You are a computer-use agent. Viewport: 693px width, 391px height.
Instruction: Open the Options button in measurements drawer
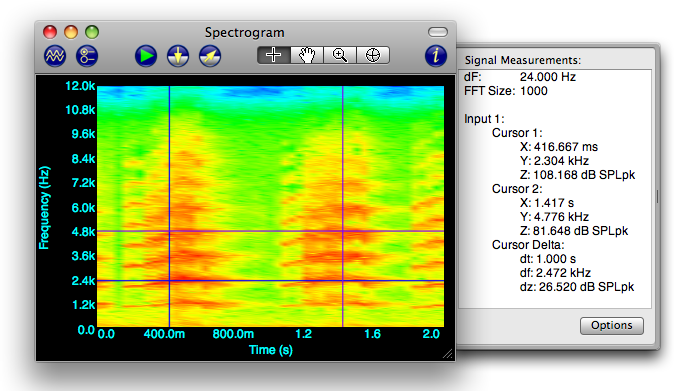click(612, 326)
